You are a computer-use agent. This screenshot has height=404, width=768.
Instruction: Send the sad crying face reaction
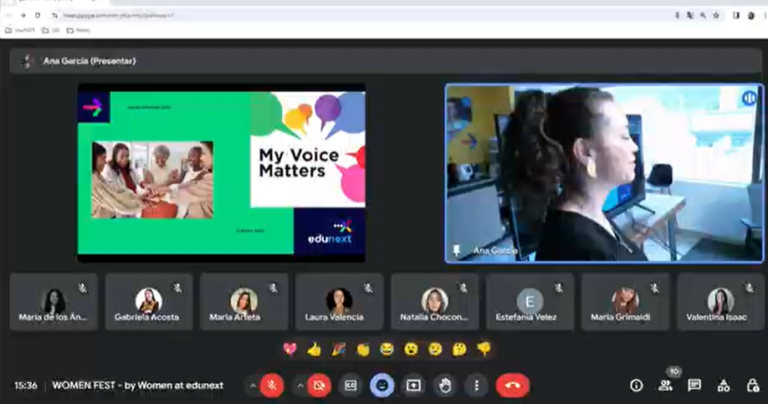[x=435, y=349]
